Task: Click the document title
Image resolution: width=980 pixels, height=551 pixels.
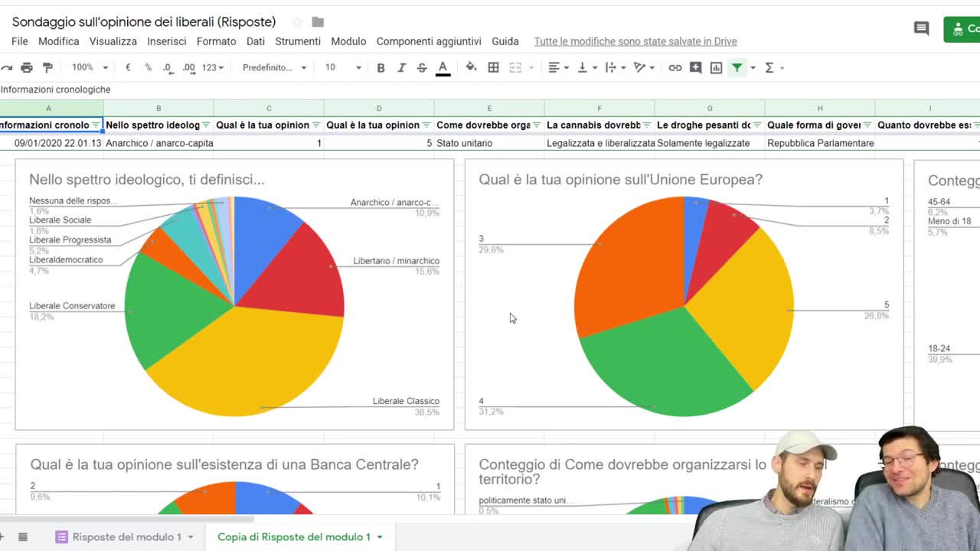Action: (144, 21)
